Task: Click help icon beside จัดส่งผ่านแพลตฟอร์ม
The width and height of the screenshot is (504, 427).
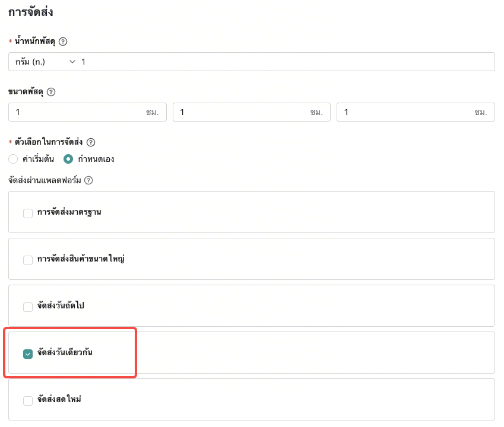Action: tap(88, 180)
